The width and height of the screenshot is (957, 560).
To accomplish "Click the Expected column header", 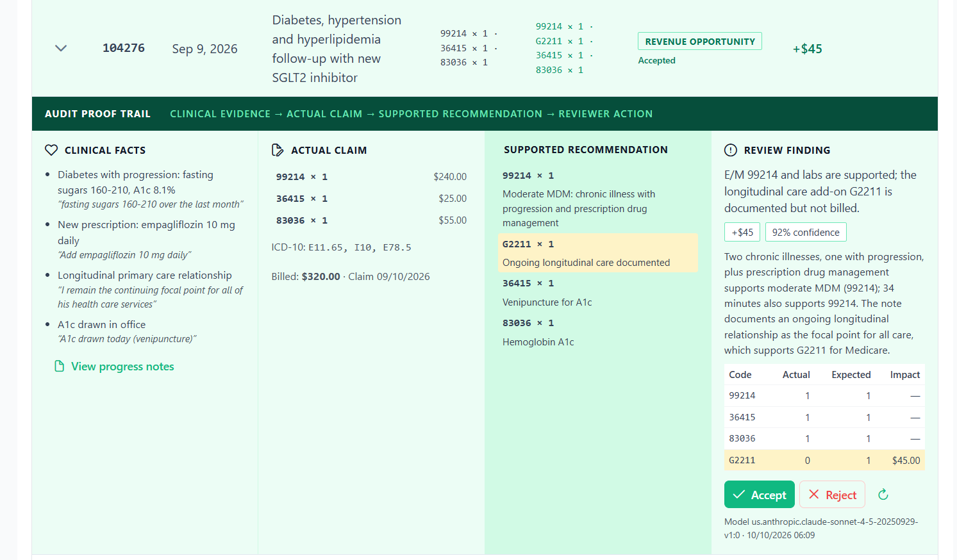I will 851,375.
